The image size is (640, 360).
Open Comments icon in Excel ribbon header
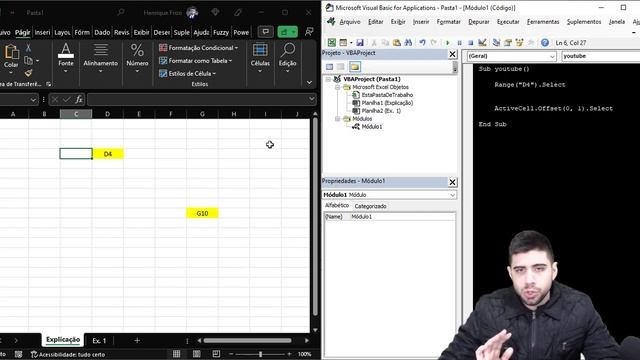[266, 31]
